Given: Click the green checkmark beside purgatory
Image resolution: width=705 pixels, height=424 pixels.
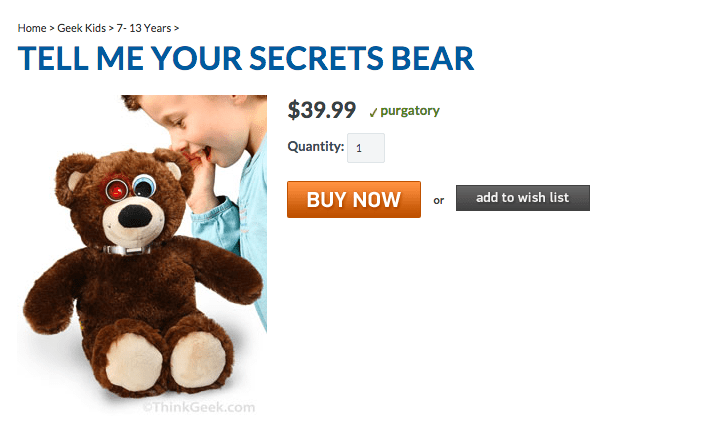Looking at the screenshot, I should (x=373, y=112).
